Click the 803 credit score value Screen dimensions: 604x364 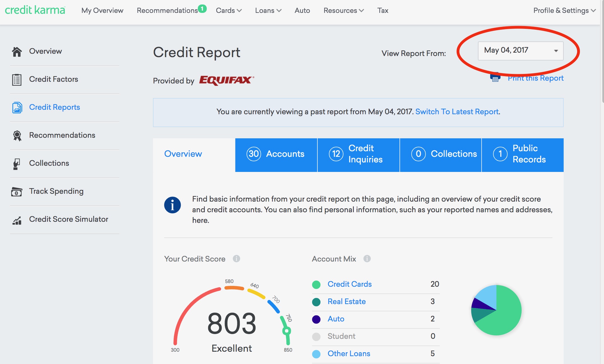(x=231, y=324)
